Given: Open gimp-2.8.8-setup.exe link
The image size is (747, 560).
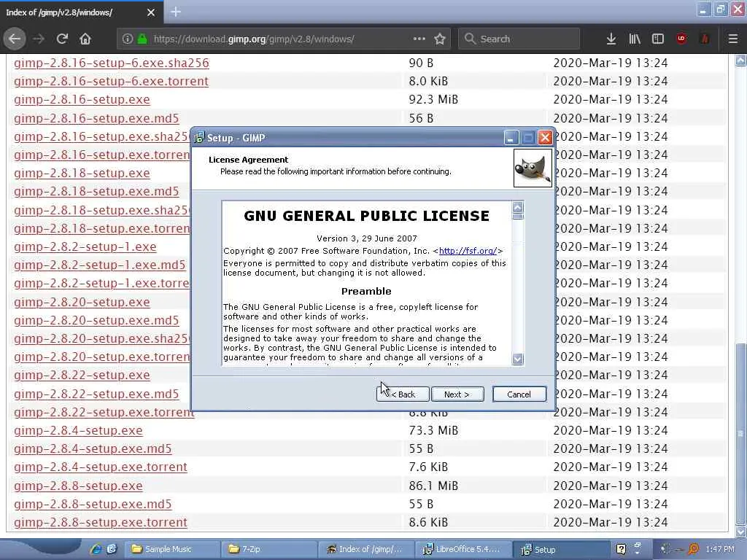Looking at the screenshot, I should [x=78, y=486].
